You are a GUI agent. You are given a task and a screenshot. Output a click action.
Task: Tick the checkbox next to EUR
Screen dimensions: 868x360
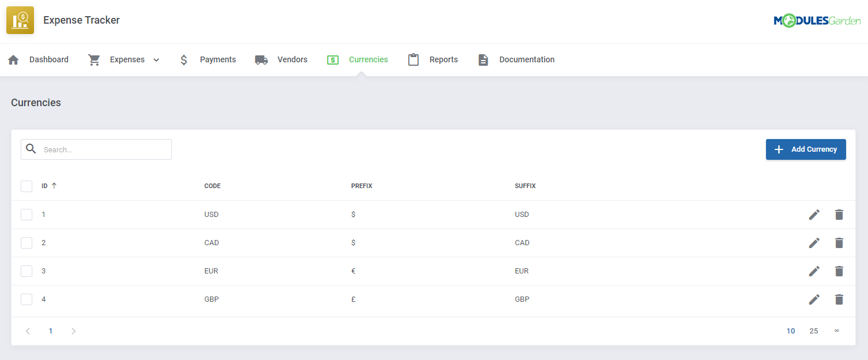pos(27,271)
